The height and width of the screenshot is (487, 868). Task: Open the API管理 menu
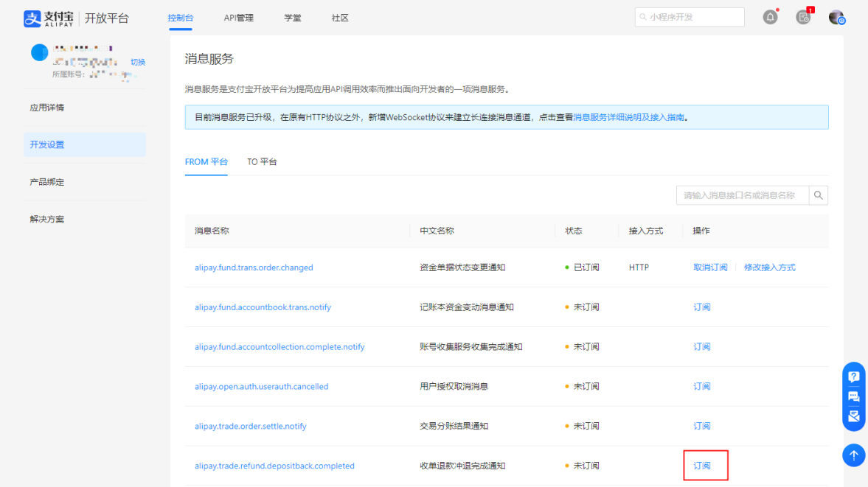pos(239,18)
